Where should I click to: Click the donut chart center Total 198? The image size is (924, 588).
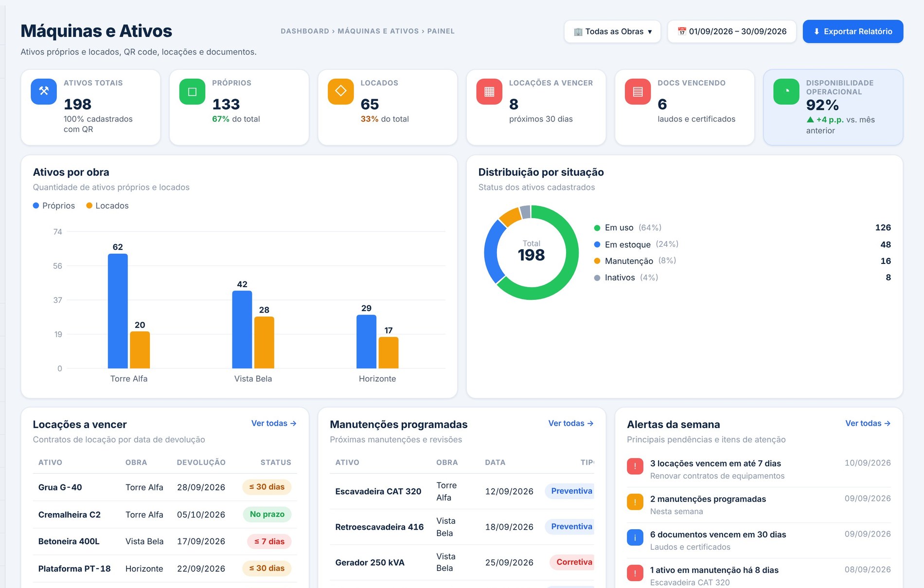coord(531,251)
